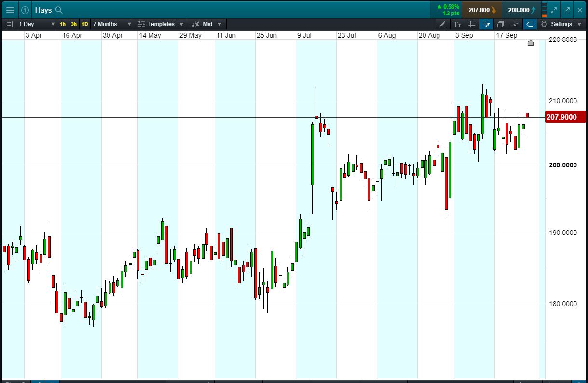The width and height of the screenshot is (588, 383).
Task: Click the 23 Jul date label
Action: coord(346,35)
